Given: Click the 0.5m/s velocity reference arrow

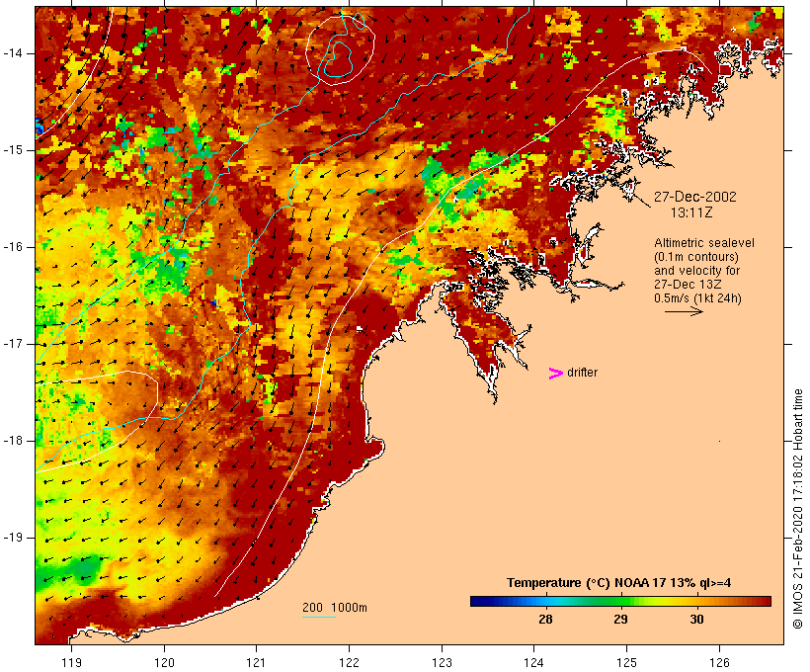Looking at the screenshot, I should 684,311.
